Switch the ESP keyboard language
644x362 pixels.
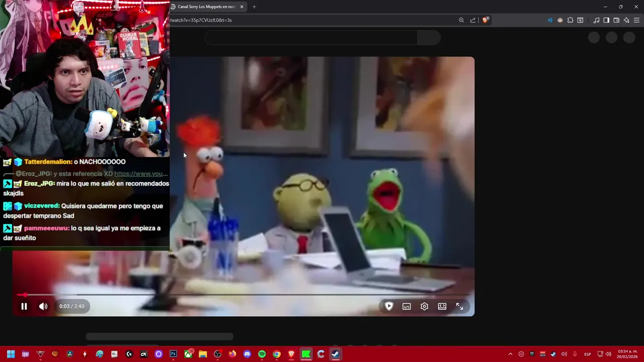coord(588,354)
